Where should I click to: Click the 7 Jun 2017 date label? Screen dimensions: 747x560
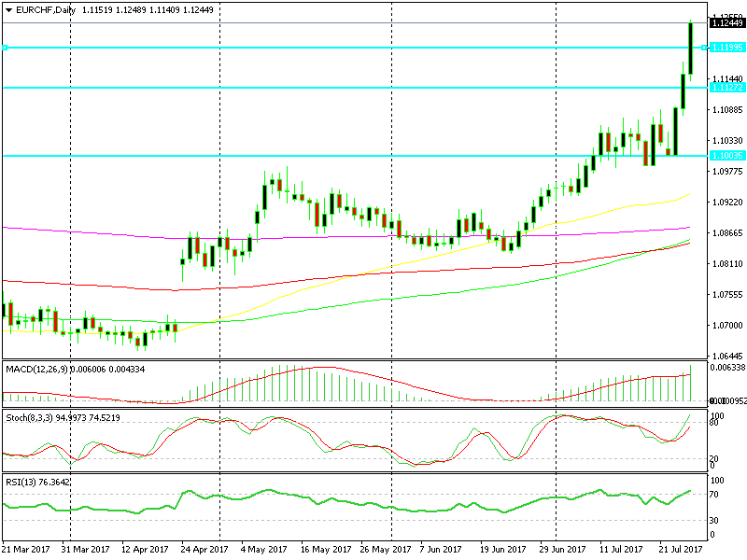click(441, 550)
